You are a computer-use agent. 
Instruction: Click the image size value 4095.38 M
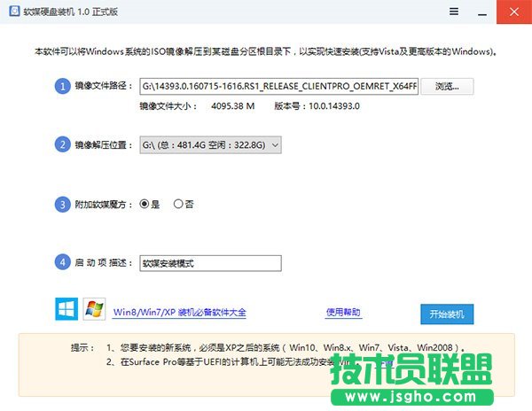point(232,106)
